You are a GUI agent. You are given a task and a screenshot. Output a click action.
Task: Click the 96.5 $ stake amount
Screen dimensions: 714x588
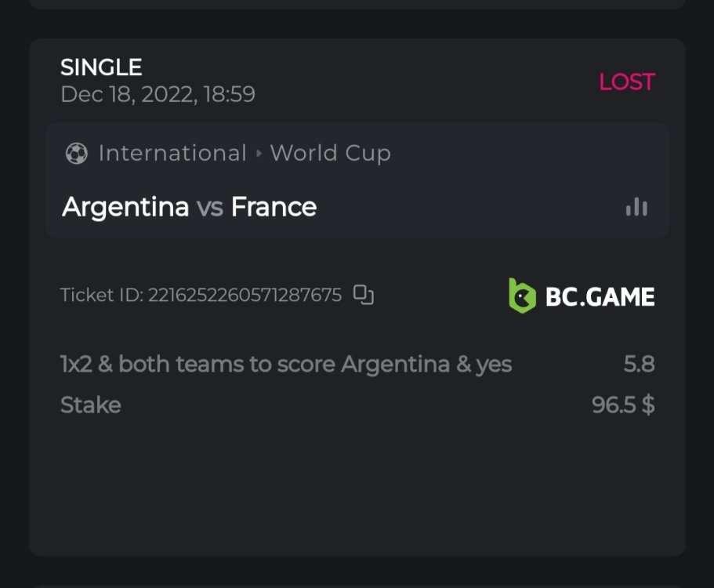click(x=623, y=405)
